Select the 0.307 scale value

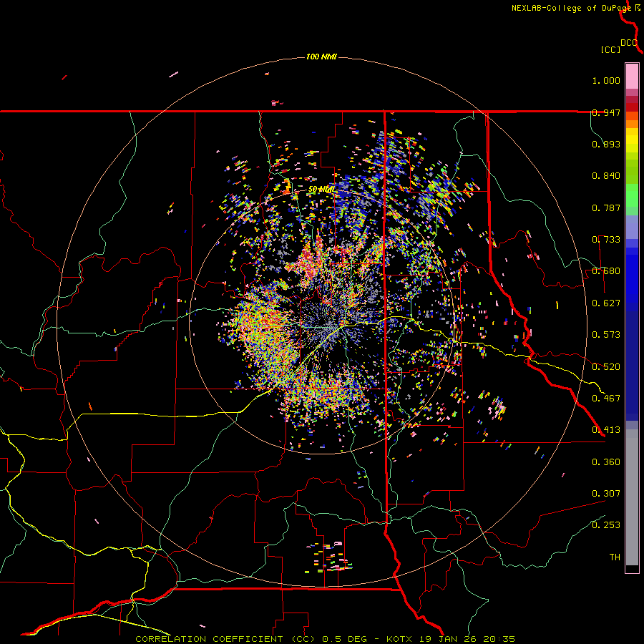606,494
